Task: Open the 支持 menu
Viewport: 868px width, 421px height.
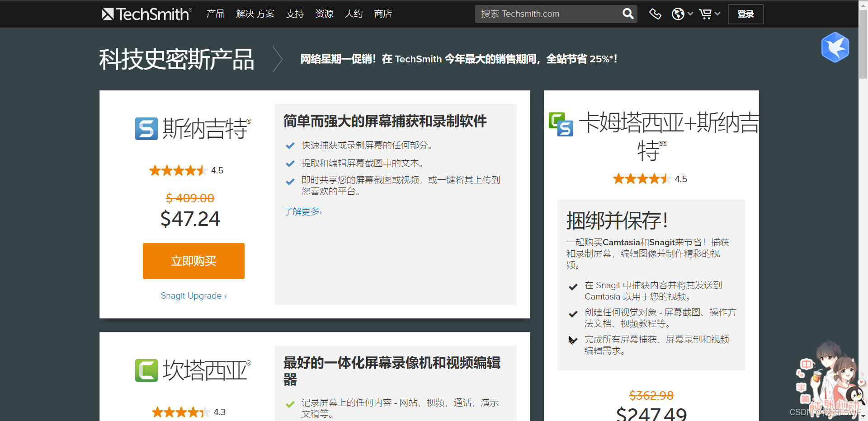Action: [x=295, y=14]
